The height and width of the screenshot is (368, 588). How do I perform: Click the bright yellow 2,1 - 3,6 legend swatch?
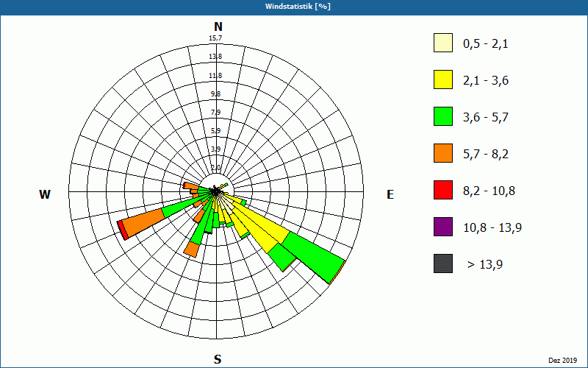click(443, 79)
